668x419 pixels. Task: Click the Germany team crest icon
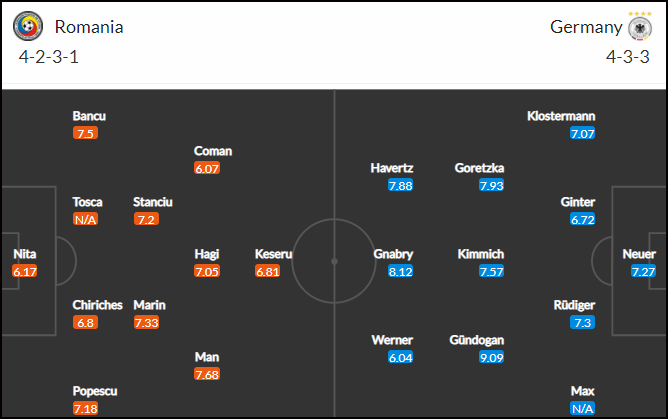640,29
